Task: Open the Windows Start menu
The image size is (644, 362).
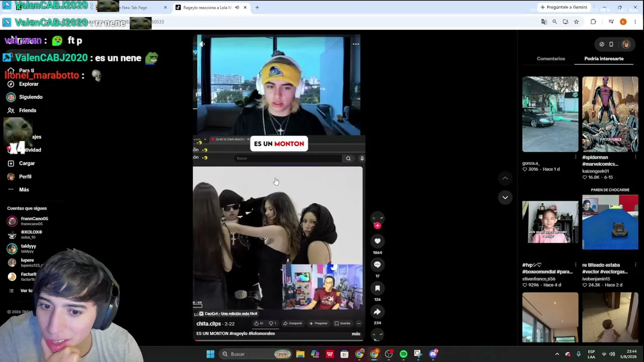Action: point(210,354)
